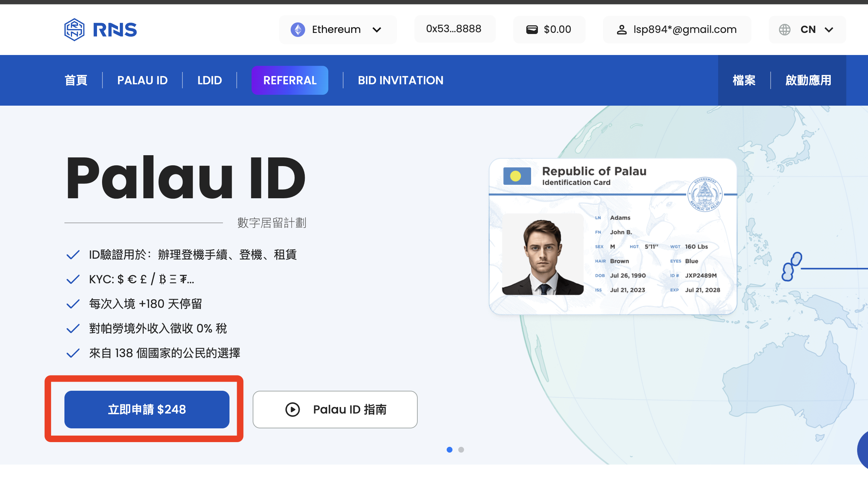
Task: Click the user profile person icon
Action: pyautogui.click(x=621, y=30)
